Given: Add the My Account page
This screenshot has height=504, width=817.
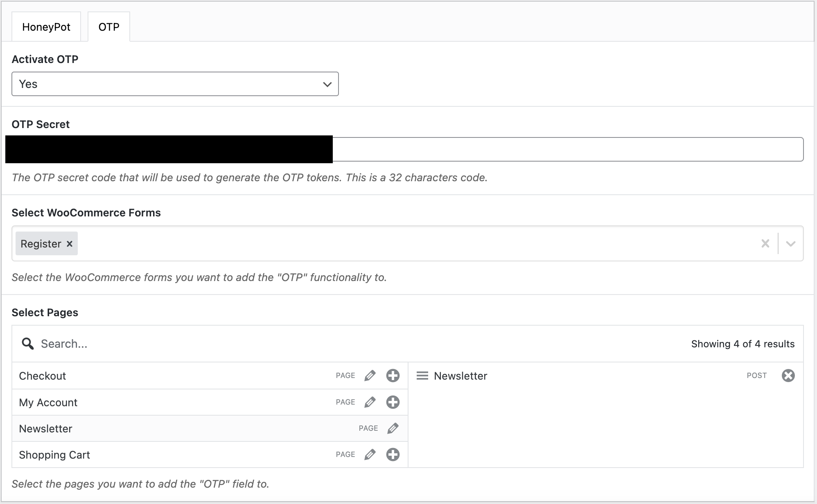Looking at the screenshot, I should tap(393, 402).
